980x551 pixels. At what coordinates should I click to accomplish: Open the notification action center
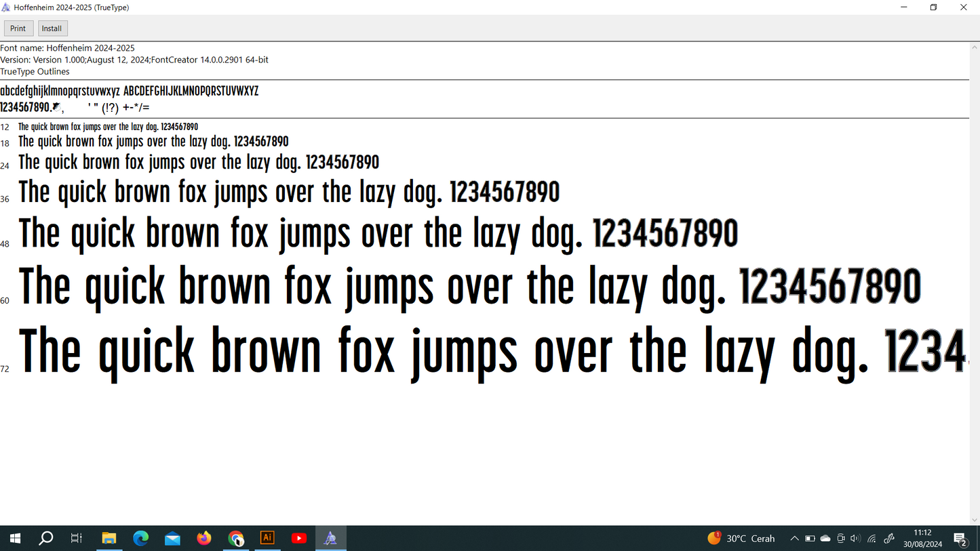point(960,539)
